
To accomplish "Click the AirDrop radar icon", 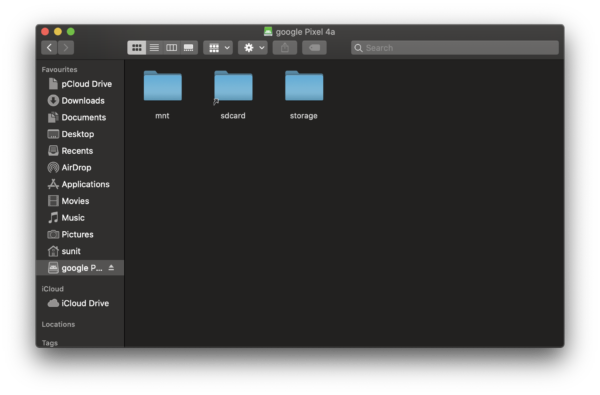I will click(x=53, y=168).
